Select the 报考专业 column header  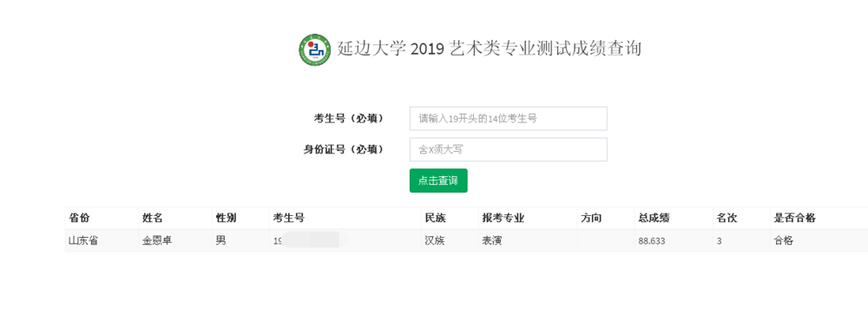tap(503, 218)
